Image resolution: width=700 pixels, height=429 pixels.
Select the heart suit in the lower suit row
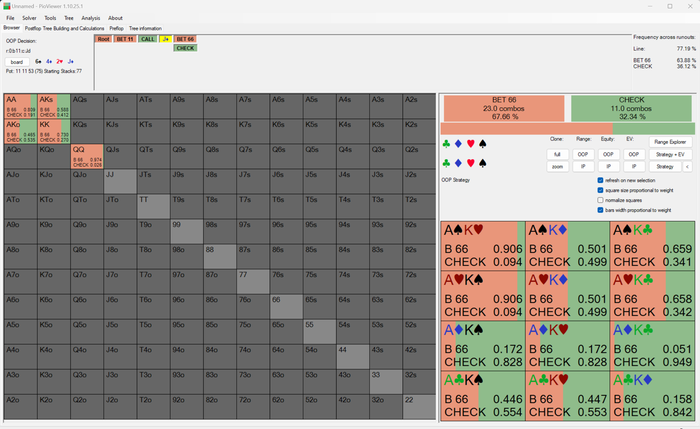(x=470, y=163)
